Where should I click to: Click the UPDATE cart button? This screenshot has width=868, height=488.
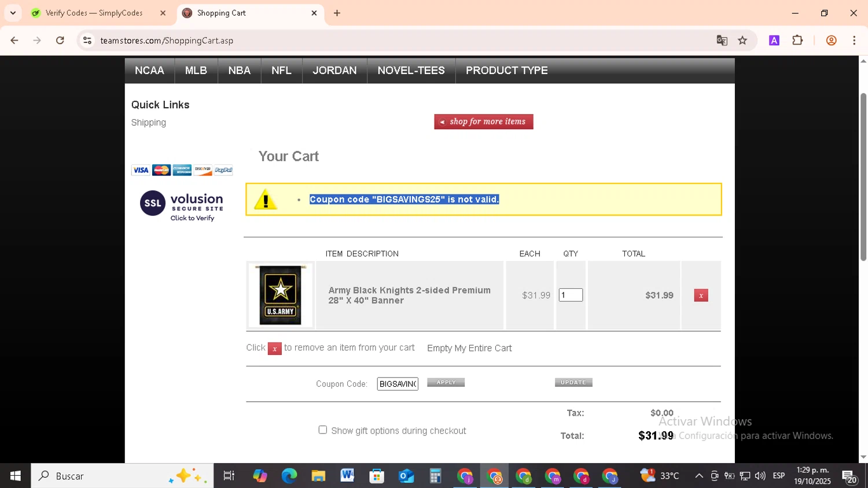point(573,383)
